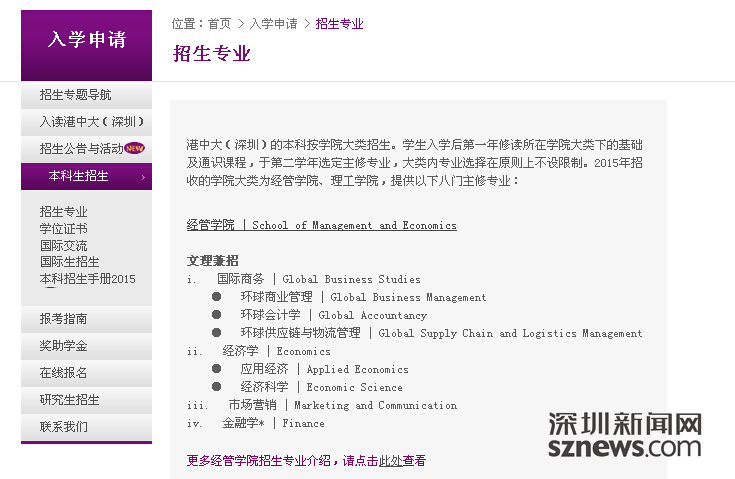Open 国际生招生 submenu link

coord(69,262)
